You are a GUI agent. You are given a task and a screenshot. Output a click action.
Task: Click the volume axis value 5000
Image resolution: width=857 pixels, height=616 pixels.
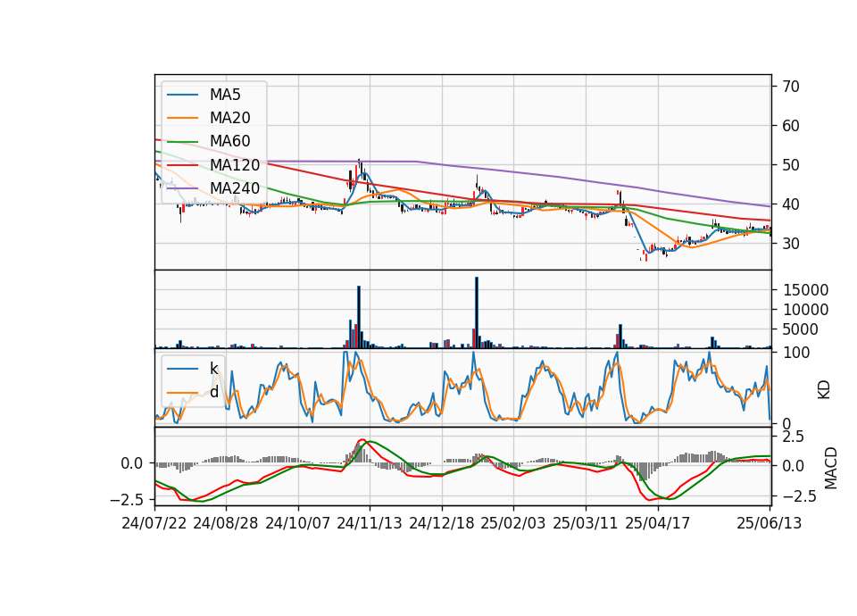801,329
